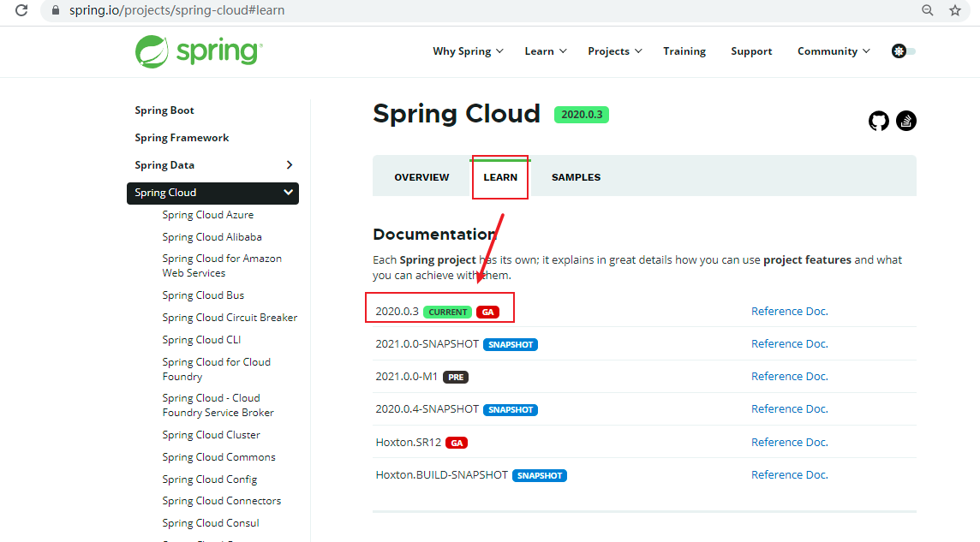Expand Spring Data with its chevron
This screenshot has width=980, height=542.
point(290,165)
